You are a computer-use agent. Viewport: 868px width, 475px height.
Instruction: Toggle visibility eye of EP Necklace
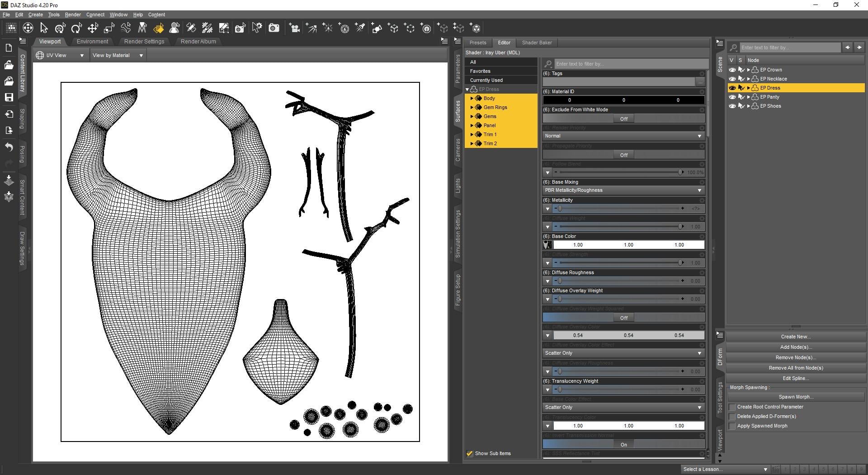click(x=732, y=79)
